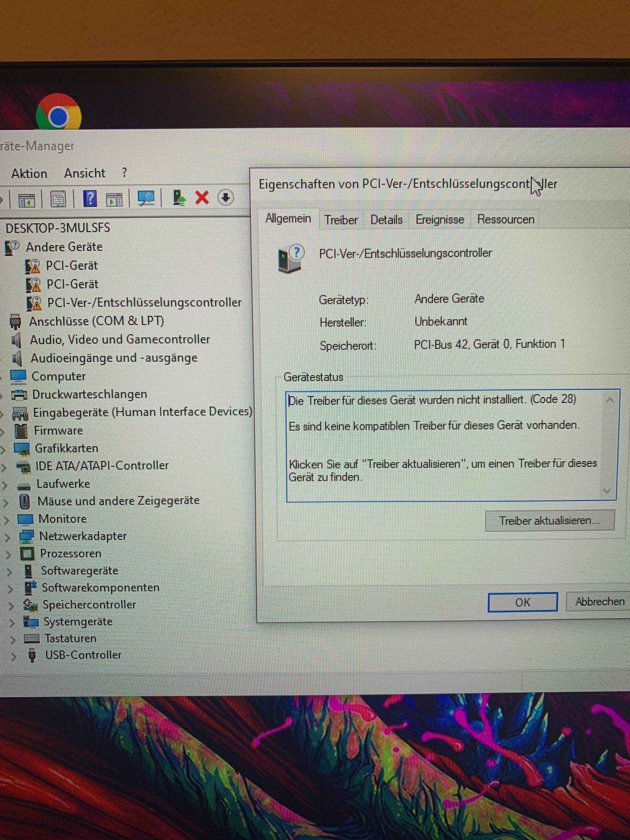Click the Druckwarteschlangen printer icon

point(19,394)
